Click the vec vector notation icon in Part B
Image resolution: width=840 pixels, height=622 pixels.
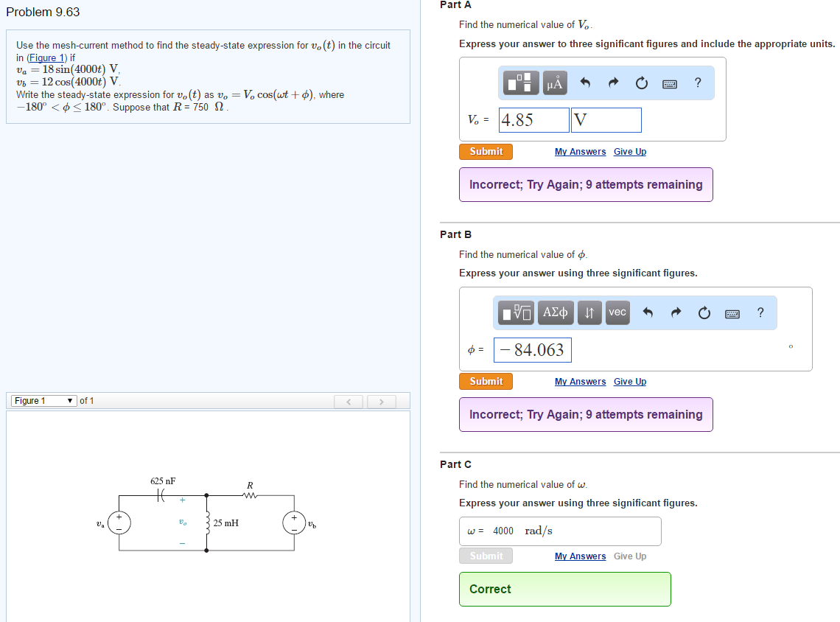tap(617, 312)
